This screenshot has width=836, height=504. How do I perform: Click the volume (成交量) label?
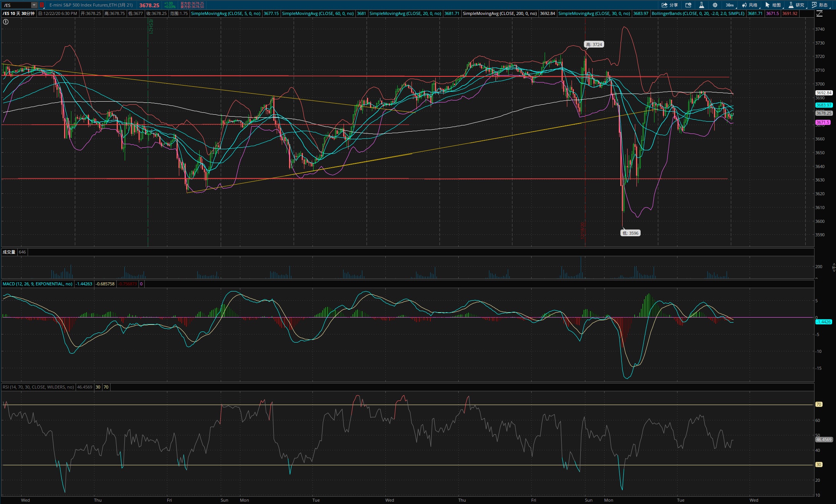(x=9, y=252)
